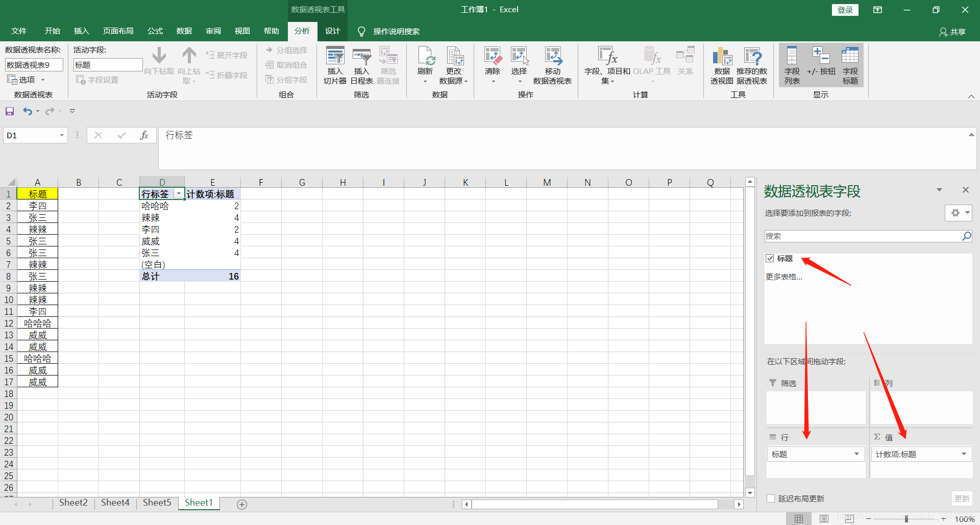The height and width of the screenshot is (525, 980).
Task: Select column header D
Action: tap(162, 182)
